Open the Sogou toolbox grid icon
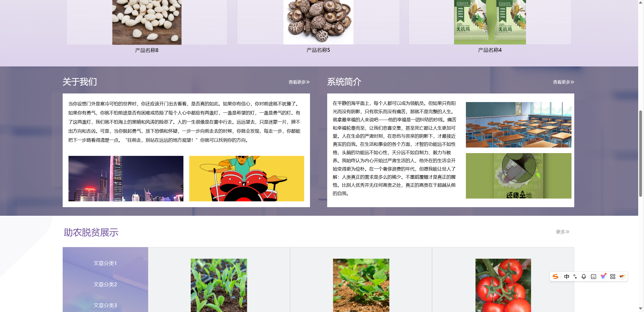644x312 pixels. tap(612, 276)
